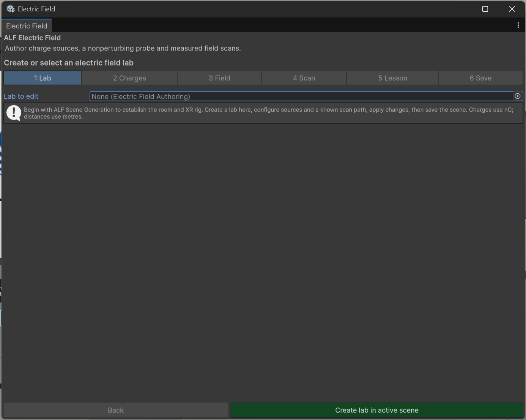Open the object picker circle icon
The height and width of the screenshot is (420, 526).
(518, 96)
